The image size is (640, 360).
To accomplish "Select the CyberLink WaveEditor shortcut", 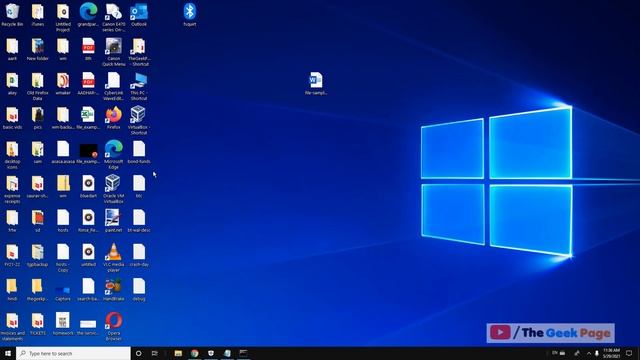I will (x=113, y=86).
